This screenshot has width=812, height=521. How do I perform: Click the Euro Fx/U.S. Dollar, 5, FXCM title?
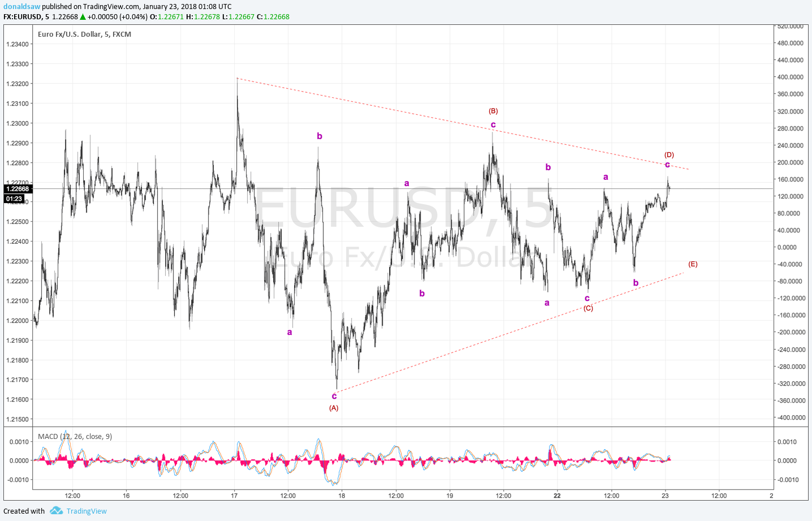pos(84,34)
